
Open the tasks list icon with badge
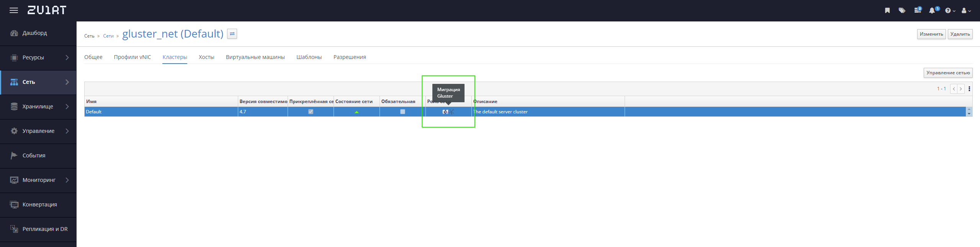pyautogui.click(x=918, y=10)
